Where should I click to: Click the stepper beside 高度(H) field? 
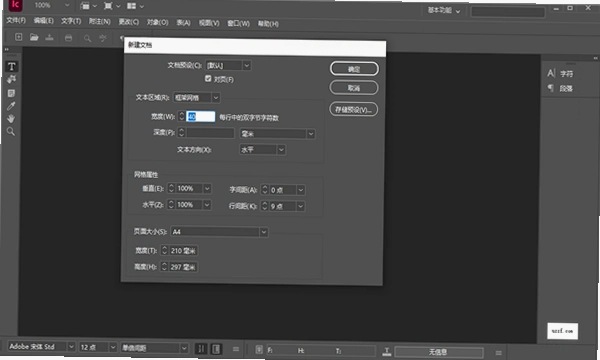tap(164, 266)
